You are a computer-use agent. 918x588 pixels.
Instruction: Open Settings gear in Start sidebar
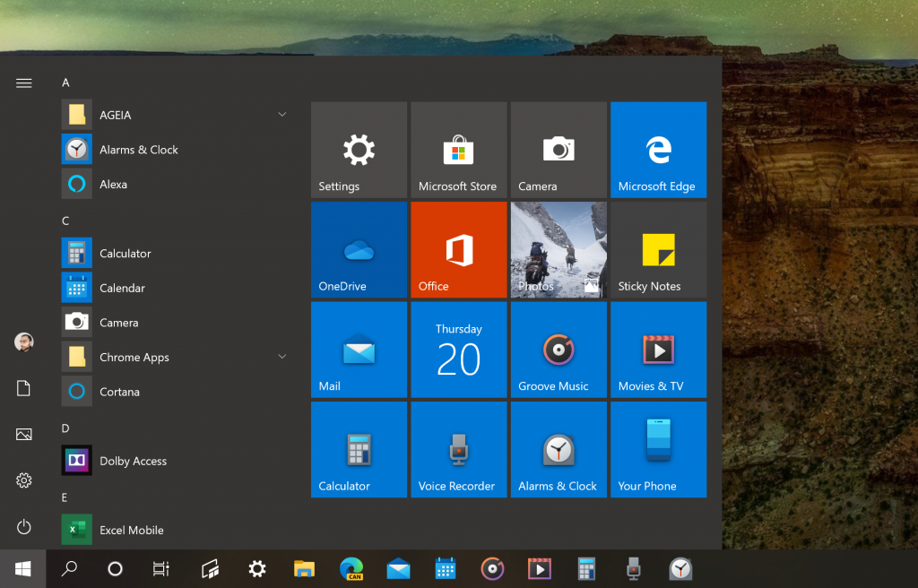24,480
